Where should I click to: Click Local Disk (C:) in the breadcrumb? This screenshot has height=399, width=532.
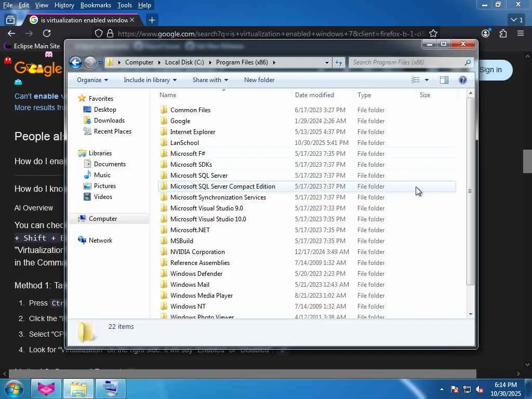(x=184, y=62)
